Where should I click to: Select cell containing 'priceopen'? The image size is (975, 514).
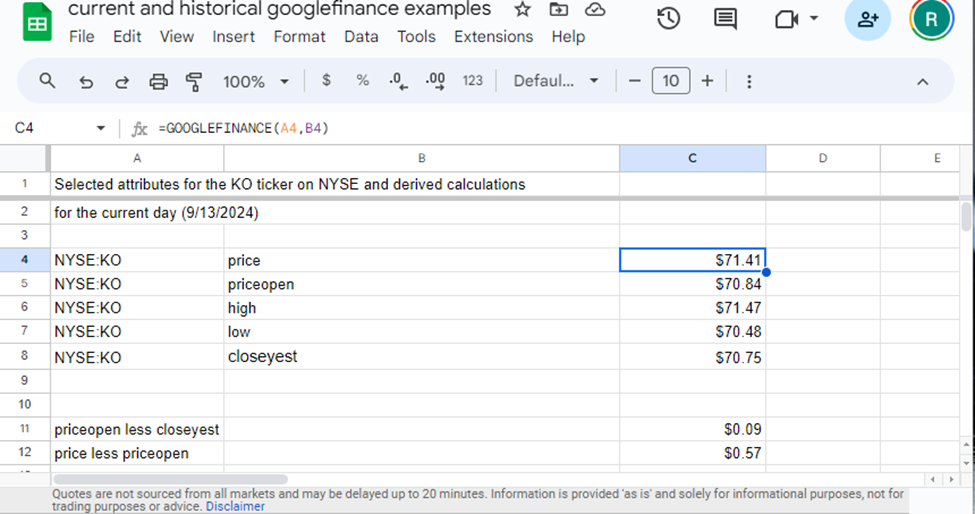point(422,284)
